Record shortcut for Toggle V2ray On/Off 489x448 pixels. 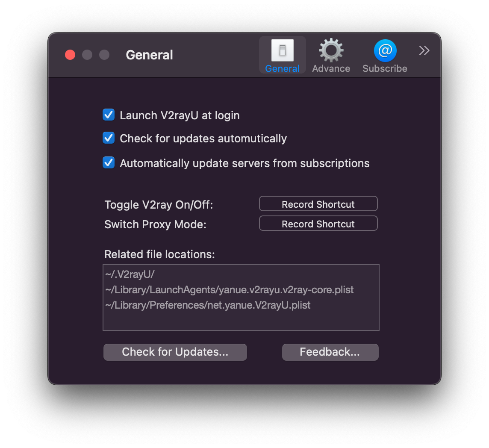pyautogui.click(x=318, y=203)
